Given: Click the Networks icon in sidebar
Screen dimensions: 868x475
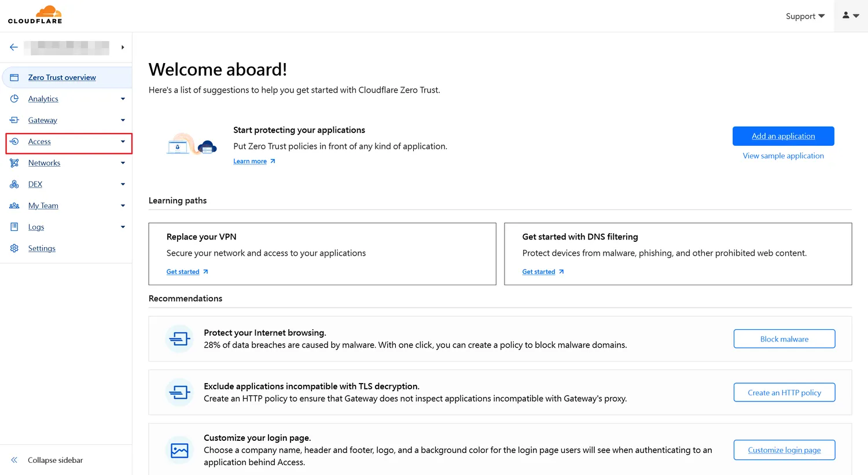Looking at the screenshot, I should (14, 163).
